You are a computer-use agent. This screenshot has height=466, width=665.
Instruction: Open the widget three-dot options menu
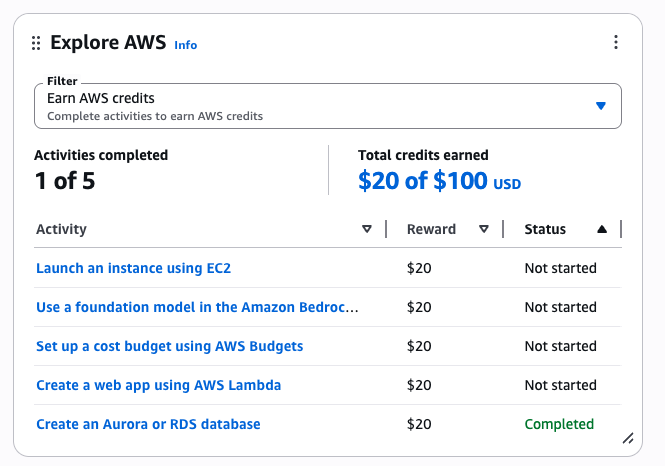[616, 42]
